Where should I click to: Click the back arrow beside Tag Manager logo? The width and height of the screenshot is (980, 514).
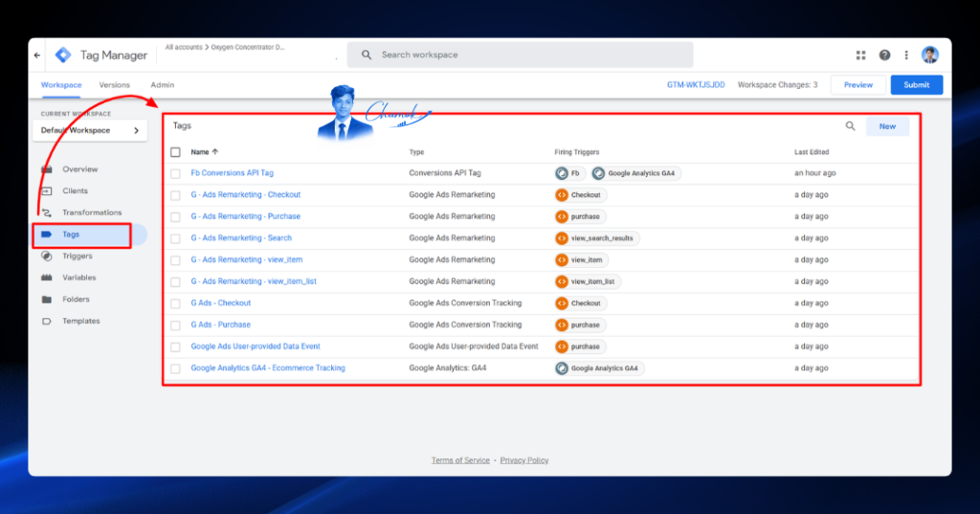click(37, 55)
